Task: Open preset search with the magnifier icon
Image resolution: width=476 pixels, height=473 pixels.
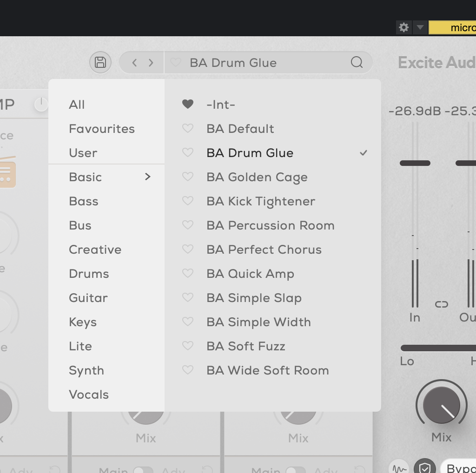Action: tap(357, 62)
